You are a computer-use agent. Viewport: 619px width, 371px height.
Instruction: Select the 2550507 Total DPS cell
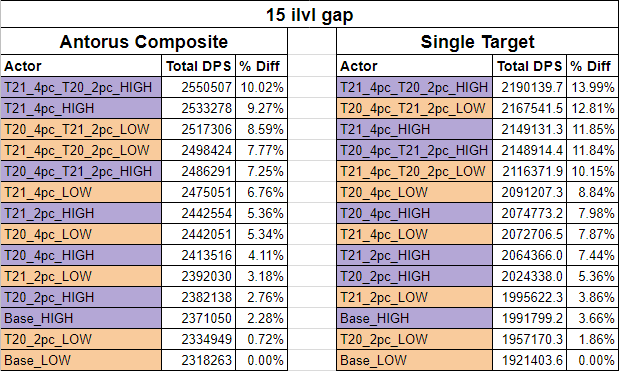(x=199, y=87)
